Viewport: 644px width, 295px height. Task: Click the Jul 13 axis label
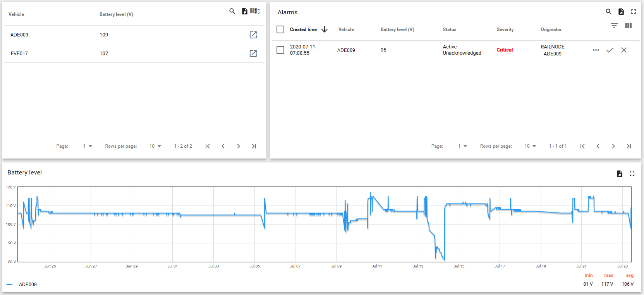pos(418,266)
